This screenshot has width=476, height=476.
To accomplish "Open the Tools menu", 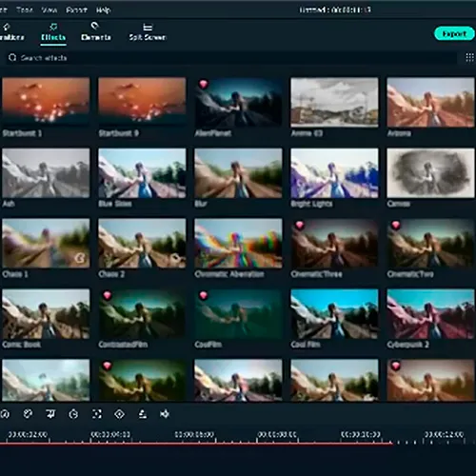I will (25, 10).
